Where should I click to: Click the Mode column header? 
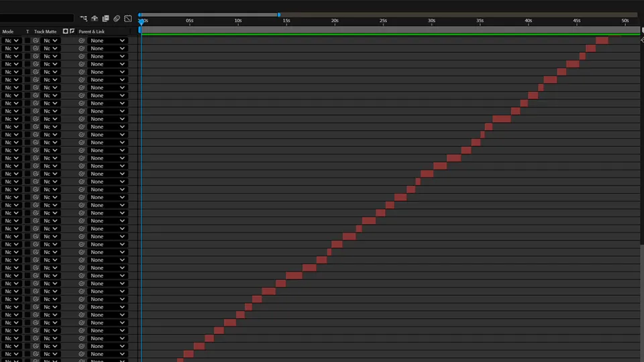8,32
